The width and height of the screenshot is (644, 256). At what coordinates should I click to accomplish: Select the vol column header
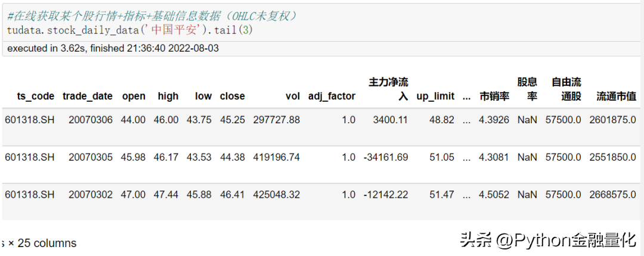[293, 96]
